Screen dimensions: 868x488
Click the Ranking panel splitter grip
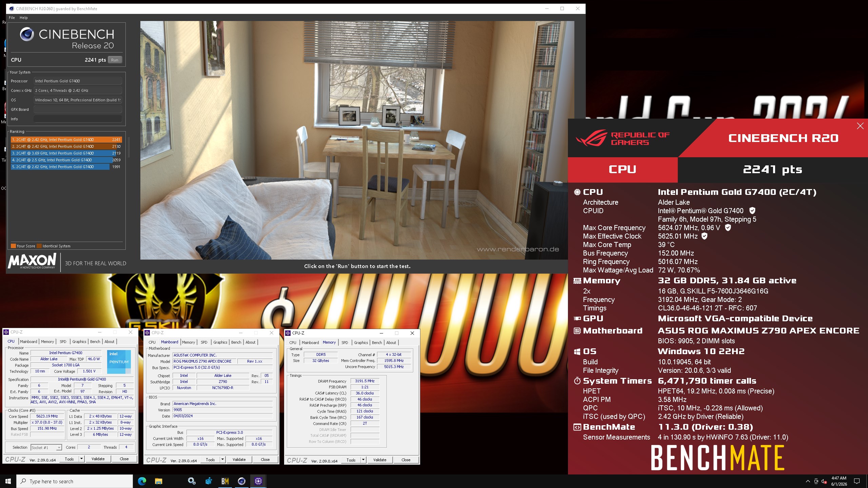coord(129,147)
